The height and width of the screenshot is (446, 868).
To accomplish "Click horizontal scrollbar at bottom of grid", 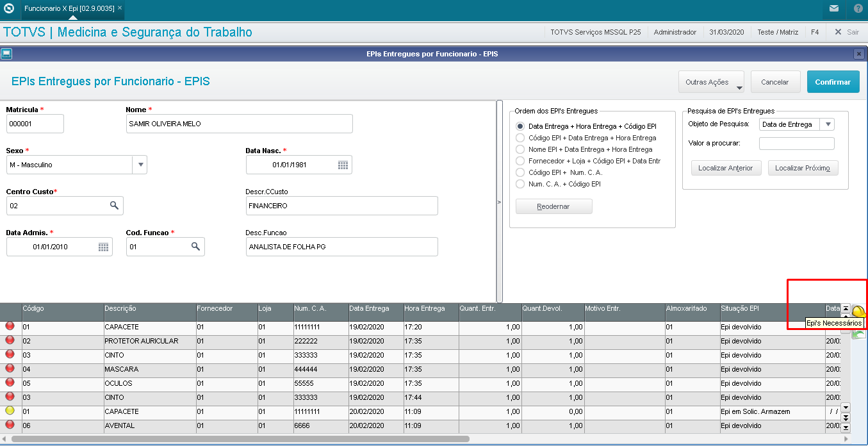I will click(x=240, y=439).
